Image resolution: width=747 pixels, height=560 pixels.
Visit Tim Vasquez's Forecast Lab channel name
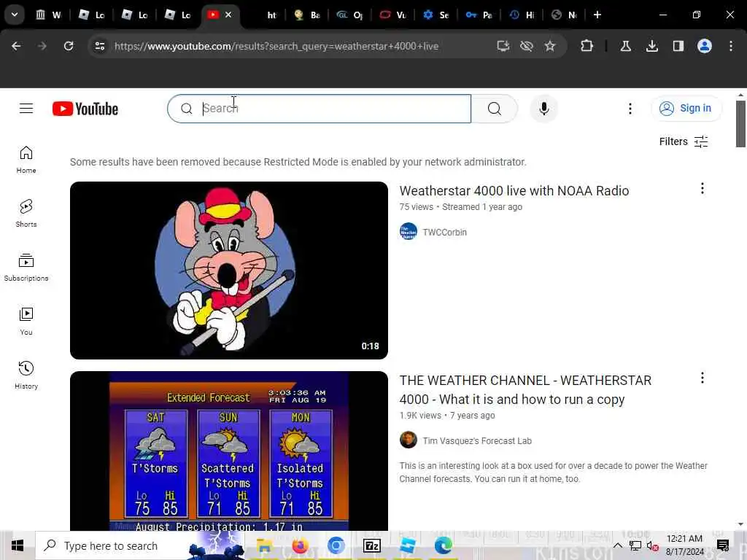click(477, 441)
